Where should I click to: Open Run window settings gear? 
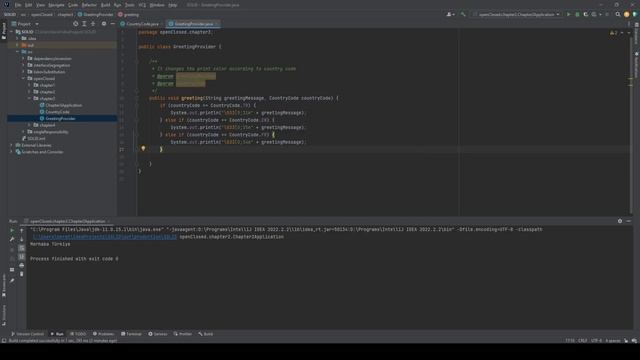tap(620, 221)
